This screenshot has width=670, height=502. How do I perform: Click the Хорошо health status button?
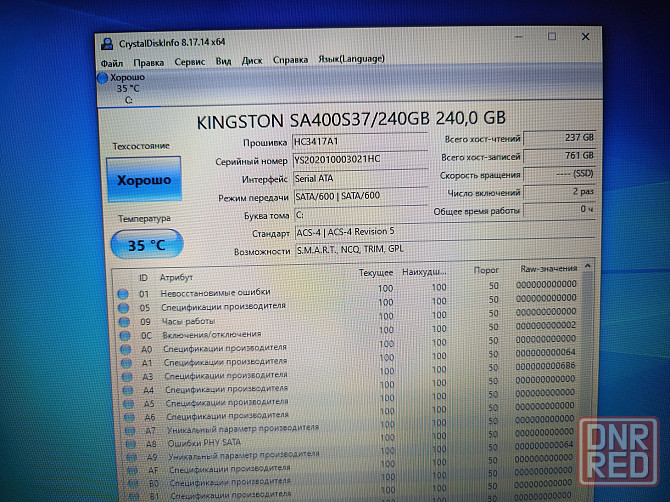144,179
